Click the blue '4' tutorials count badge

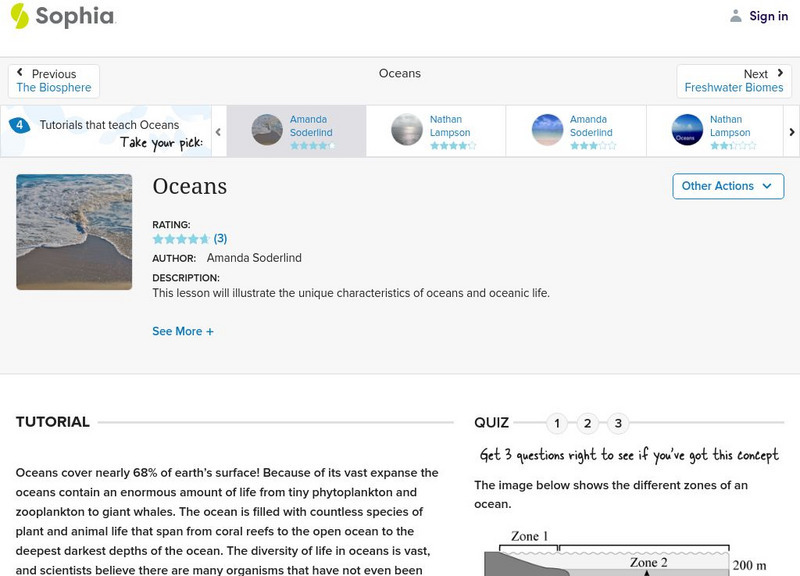[x=19, y=126]
